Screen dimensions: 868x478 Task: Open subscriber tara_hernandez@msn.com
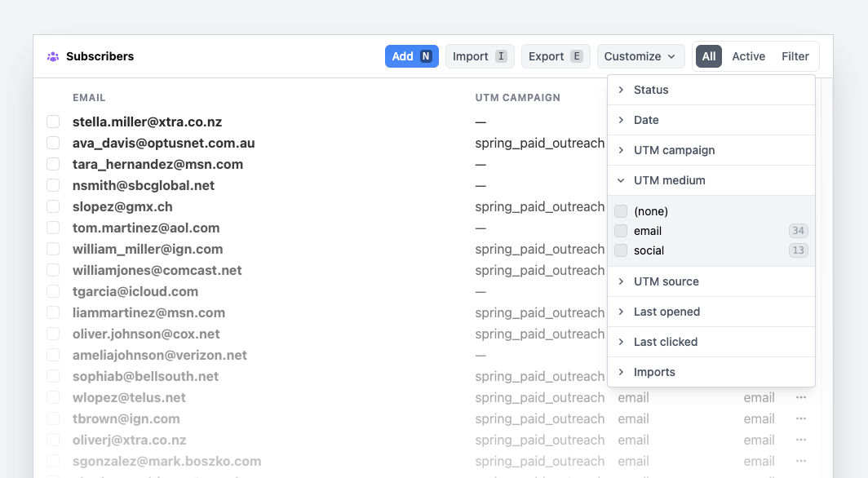[x=157, y=164]
